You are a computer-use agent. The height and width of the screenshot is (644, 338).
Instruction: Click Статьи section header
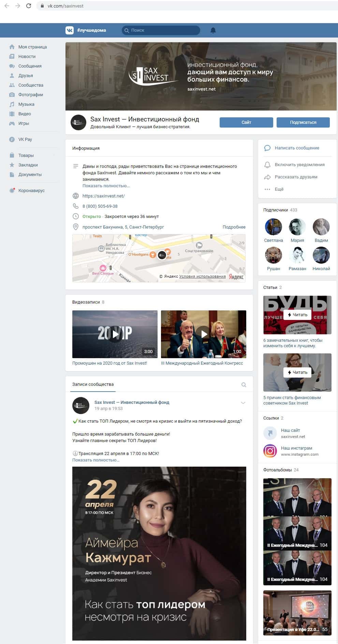(273, 288)
